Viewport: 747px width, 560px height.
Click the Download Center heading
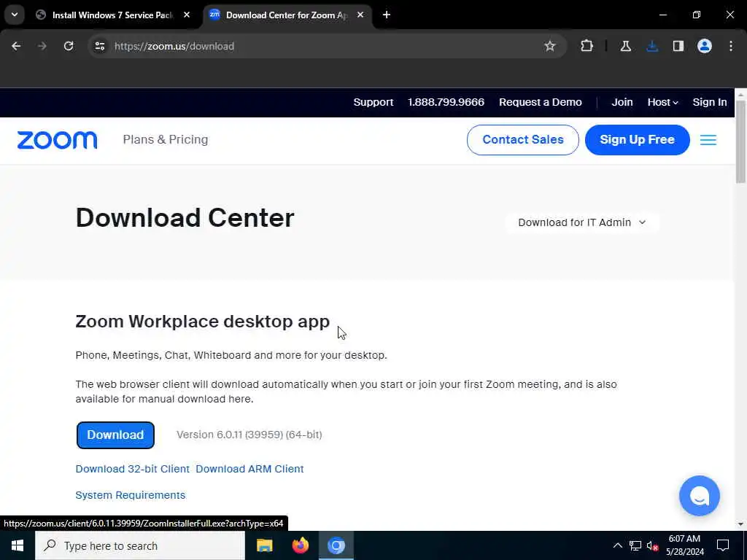click(185, 218)
